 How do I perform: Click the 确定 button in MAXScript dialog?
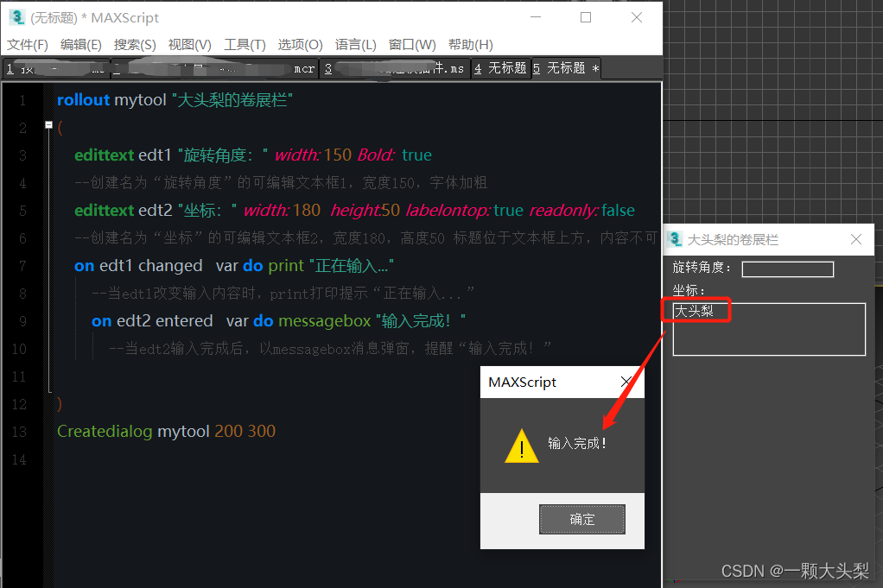(x=581, y=519)
